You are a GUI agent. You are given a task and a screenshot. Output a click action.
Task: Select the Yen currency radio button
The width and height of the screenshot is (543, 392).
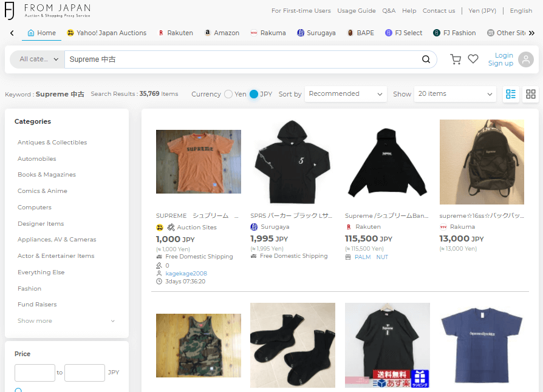pyautogui.click(x=228, y=94)
